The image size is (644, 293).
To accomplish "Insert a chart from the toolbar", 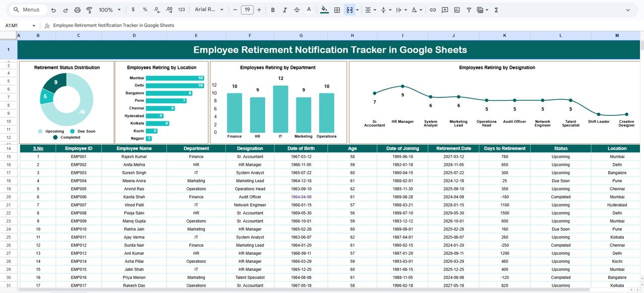I will (x=457, y=10).
